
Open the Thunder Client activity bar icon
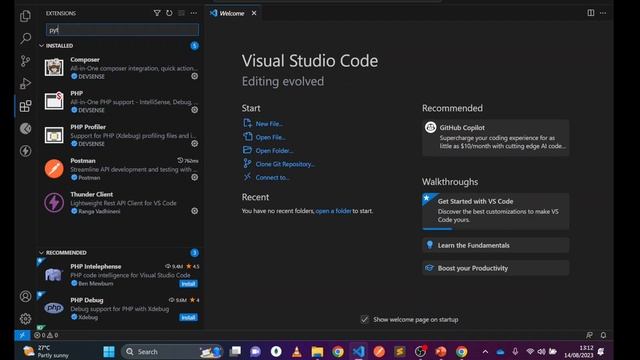[x=25, y=151]
